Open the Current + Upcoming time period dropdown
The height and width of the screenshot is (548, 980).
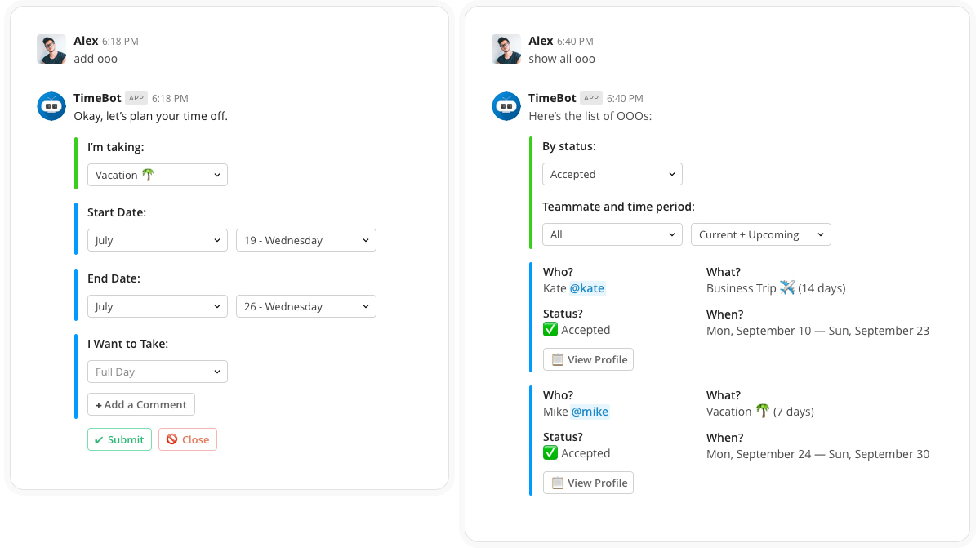[x=760, y=234]
